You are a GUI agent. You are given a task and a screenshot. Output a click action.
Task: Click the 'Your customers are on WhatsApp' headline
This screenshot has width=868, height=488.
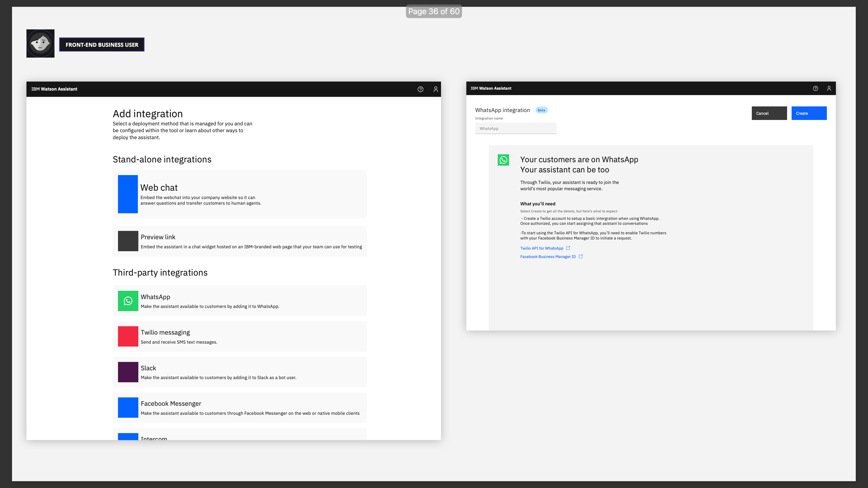click(x=579, y=160)
